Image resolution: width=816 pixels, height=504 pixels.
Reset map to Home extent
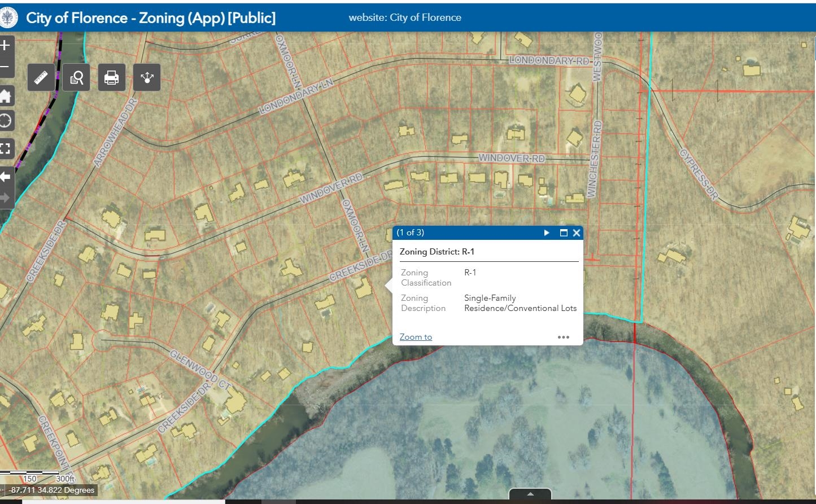click(6, 96)
